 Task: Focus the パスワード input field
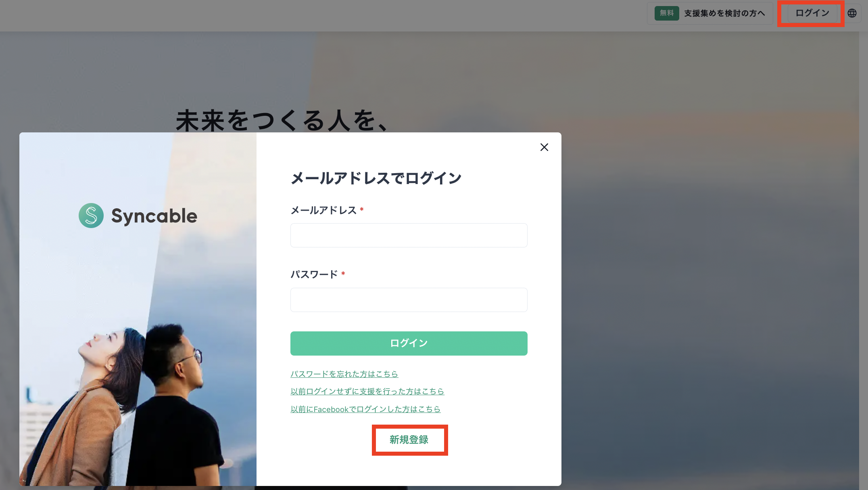[x=409, y=300]
